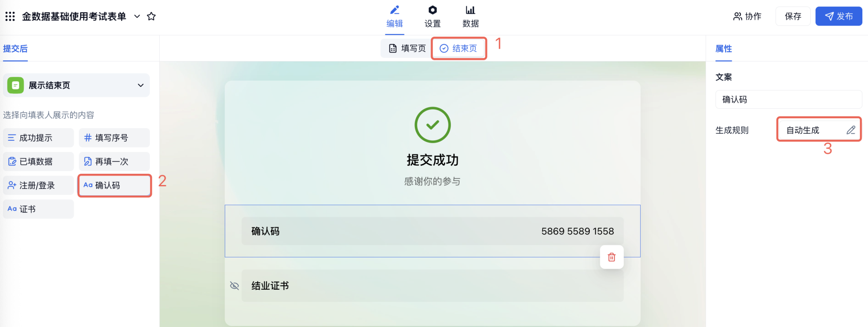Add 已填数据 item to end page
This screenshot has width=868, height=327.
(38, 162)
